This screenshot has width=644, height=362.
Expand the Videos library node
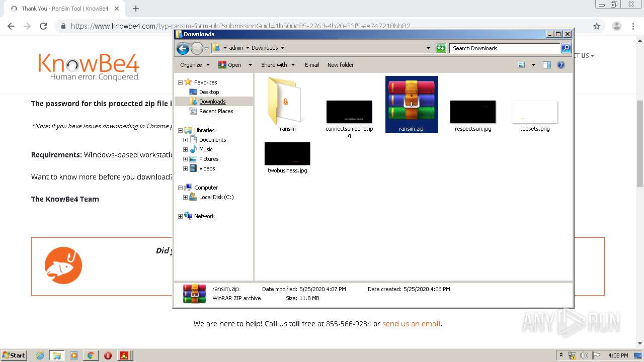(185, 168)
